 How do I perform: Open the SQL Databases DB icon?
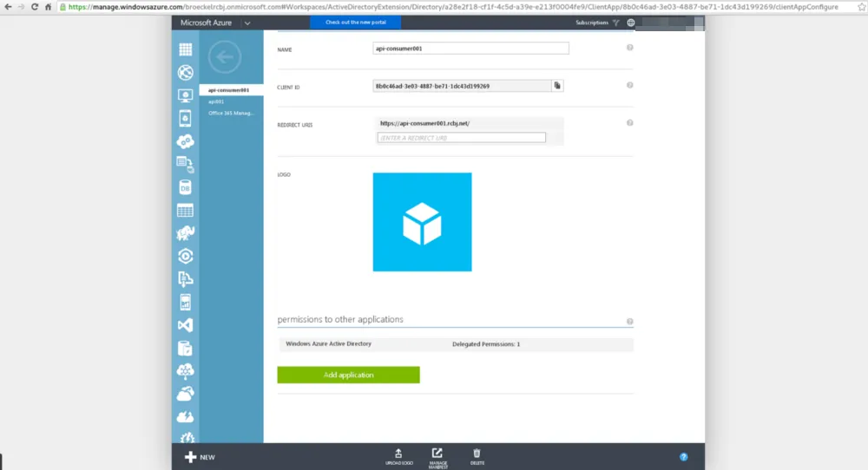(186, 187)
